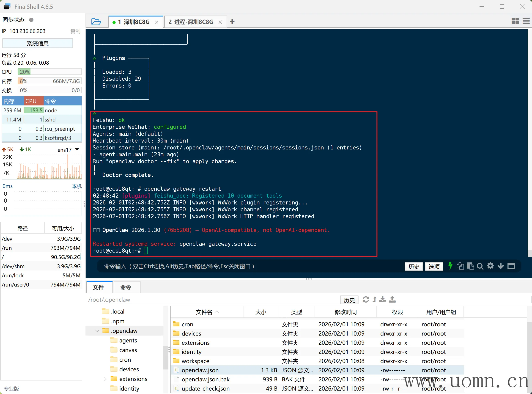
Task: Click the terminal search magnifier icon
Action: 480,266
